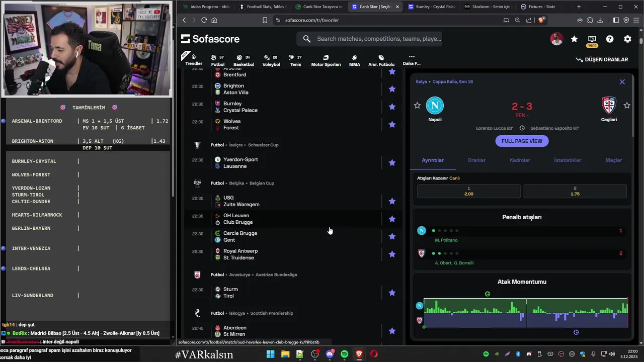
Task: Open the browser extensions puzzle icon
Action: click(x=590, y=20)
